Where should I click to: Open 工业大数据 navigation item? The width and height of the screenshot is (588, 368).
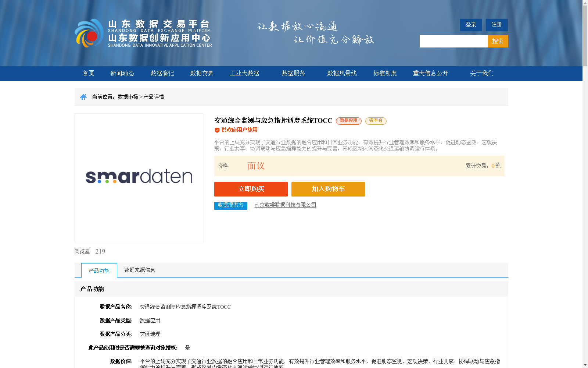[245, 73]
